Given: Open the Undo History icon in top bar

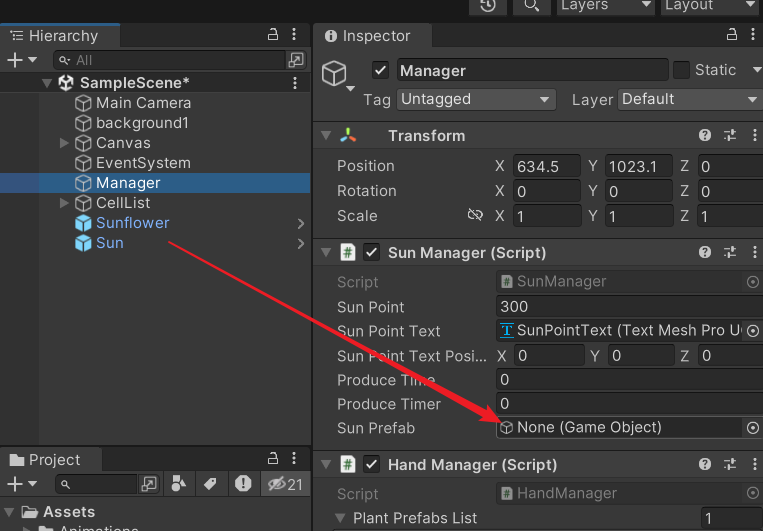Looking at the screenshot, I should pyautogui.click(x=488, y=6).
